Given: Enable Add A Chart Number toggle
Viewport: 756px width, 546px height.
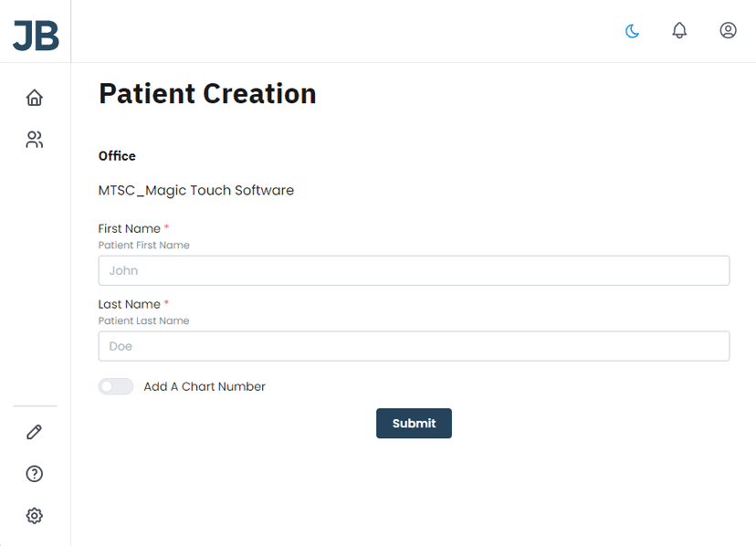Looking at the screenshot, I should tap(116, 386).
